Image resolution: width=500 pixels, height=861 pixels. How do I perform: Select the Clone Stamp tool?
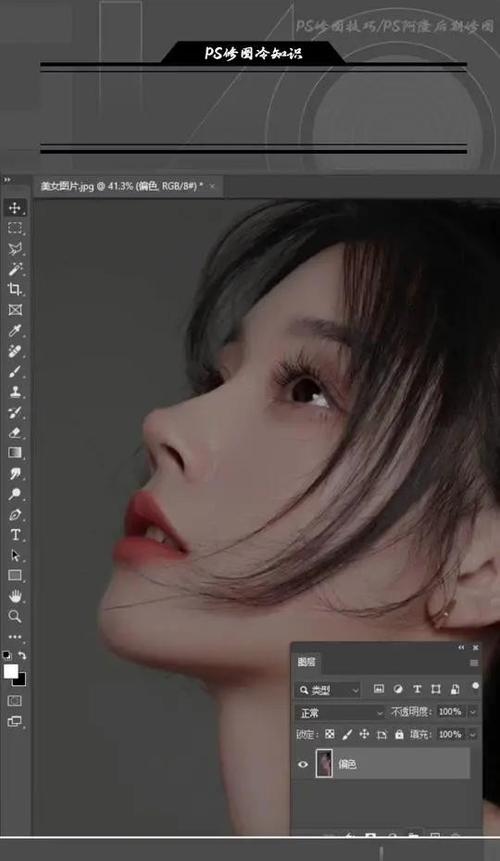click(15, 392)
